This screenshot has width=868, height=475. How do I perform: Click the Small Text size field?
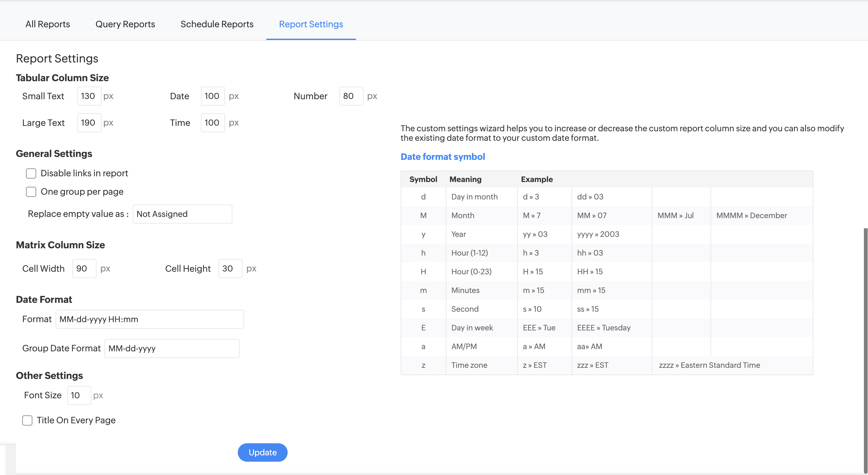[x=89, y=96]
